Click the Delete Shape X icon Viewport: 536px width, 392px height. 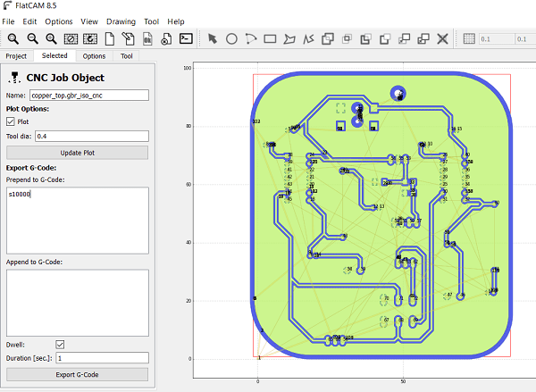click(x=443, y=38)
